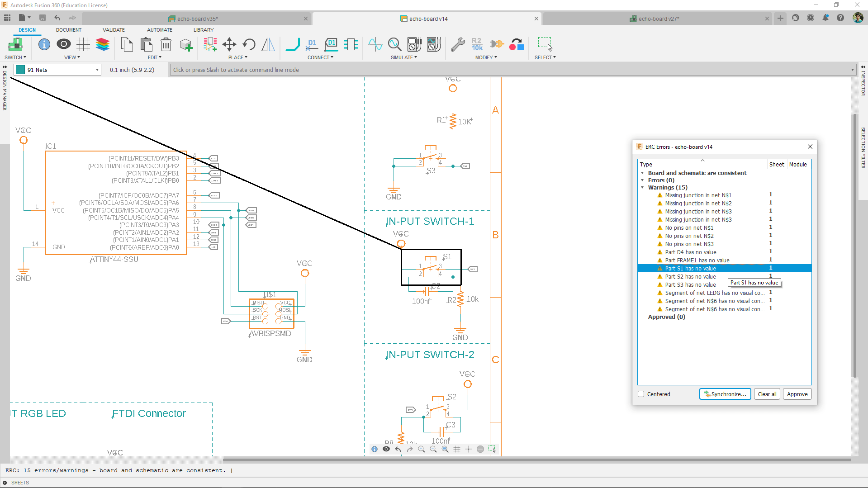Switch to the LIBRARY ribbon tab
This screenshot has width=868, height=488.
coord(204,30)
